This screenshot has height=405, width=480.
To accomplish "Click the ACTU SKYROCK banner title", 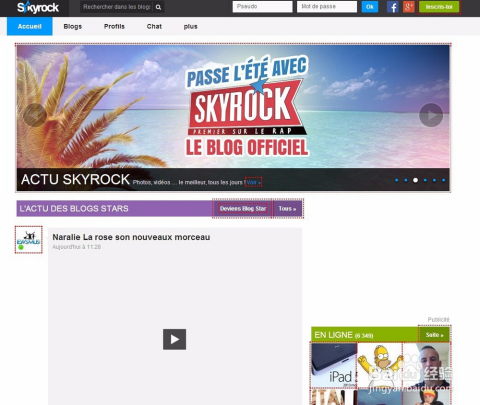I will point(75,179).
